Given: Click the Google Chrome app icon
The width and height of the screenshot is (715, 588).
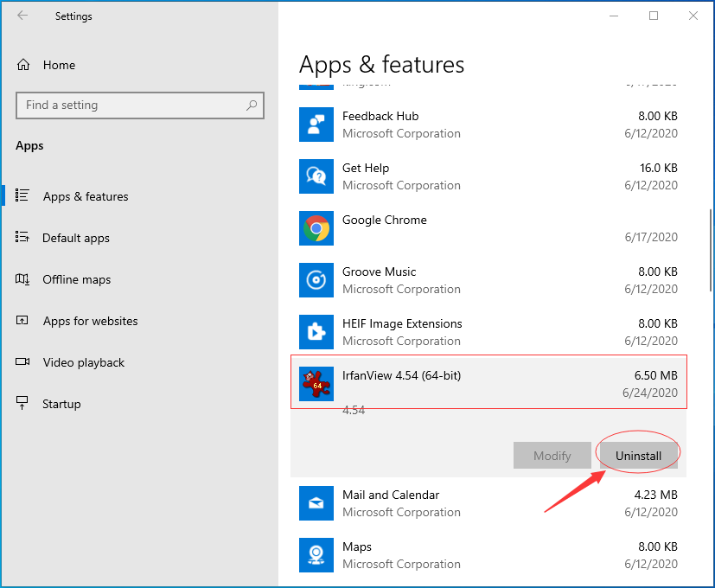Looking at the screenshot, I should [x=316, y=228].
